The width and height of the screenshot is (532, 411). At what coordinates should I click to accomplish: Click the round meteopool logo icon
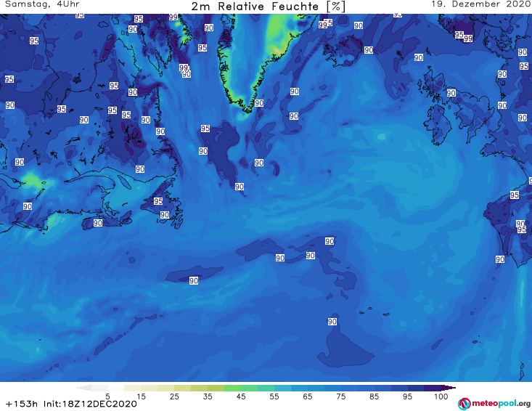[x=464, y=404]
